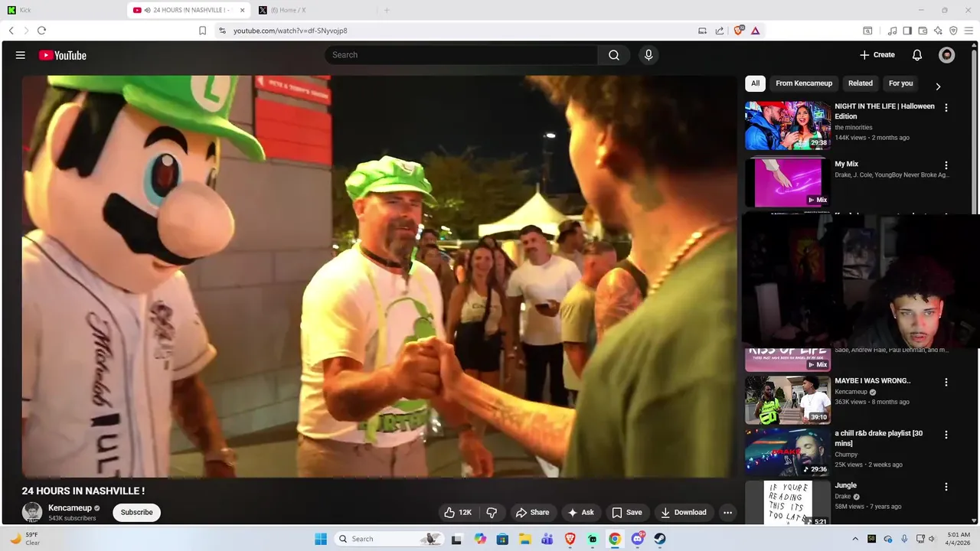
Task: Open Microsoft Store from the taskbar
Action: tap(502, 539)
